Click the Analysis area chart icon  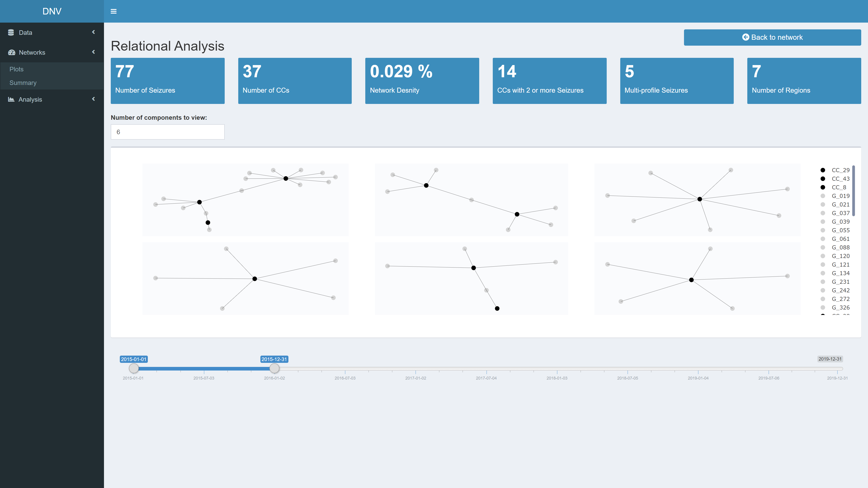pos(11,99)
